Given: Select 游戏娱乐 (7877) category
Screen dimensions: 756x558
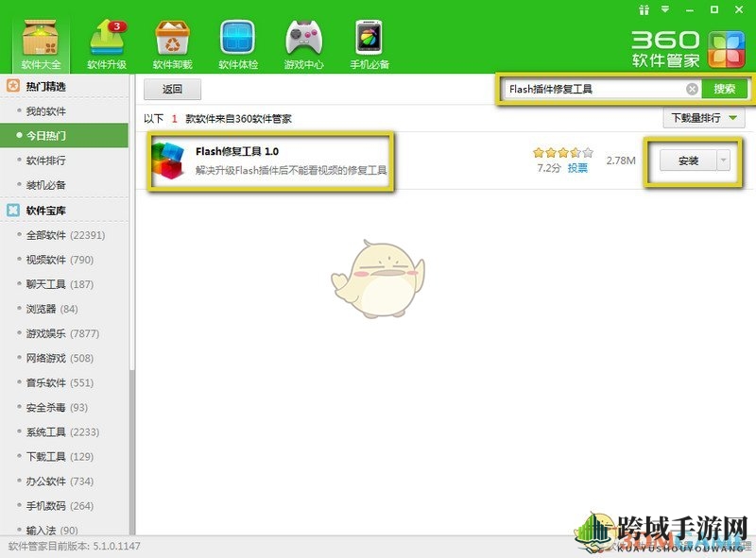Looking at the screenshot, I should coord(64,333).
